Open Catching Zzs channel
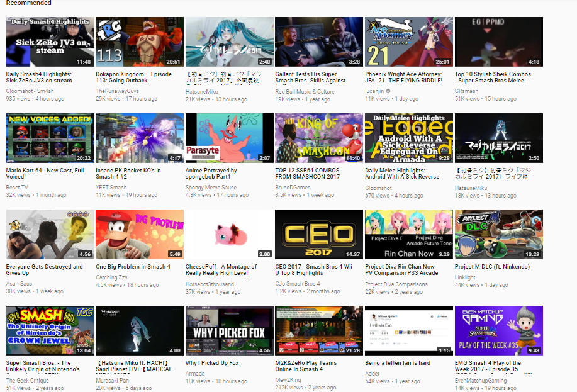The image size is (577, 392). tap(111, 277)
